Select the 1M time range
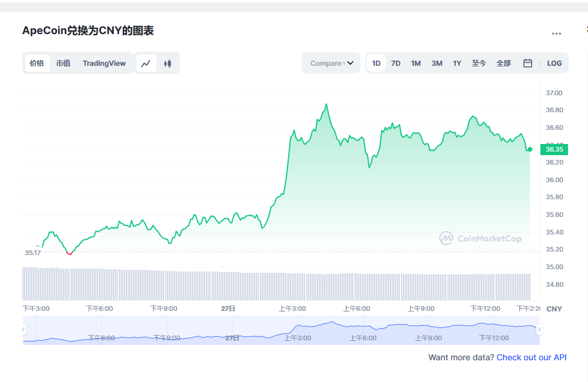This screenshot has height=382, width=588. (x=416, y=63)
